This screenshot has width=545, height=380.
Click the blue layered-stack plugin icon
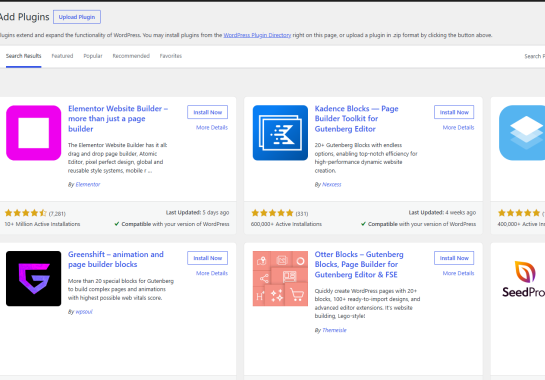[522, 133]
